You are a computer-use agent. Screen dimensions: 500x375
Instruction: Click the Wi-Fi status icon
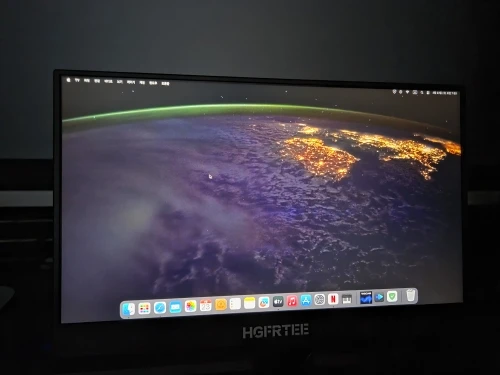click(x=407, y=92)
